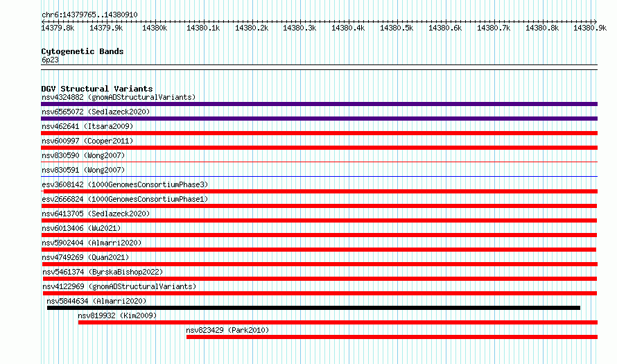Select the nsv4749269 red variant bar

319,264
